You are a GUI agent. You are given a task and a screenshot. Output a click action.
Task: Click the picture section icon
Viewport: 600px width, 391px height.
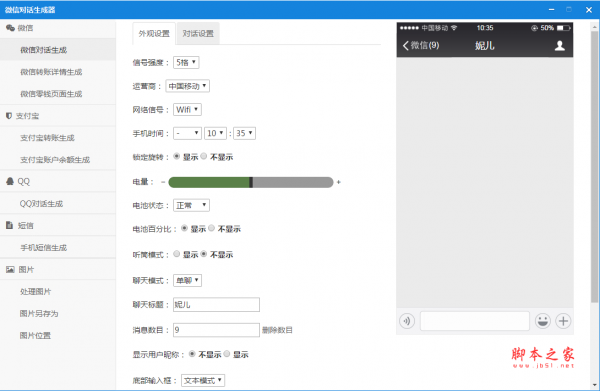[10, 269]
